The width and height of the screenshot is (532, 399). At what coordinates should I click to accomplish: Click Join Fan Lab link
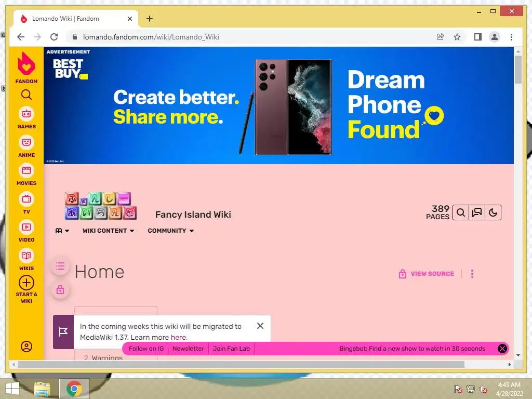tap(231, 349)
